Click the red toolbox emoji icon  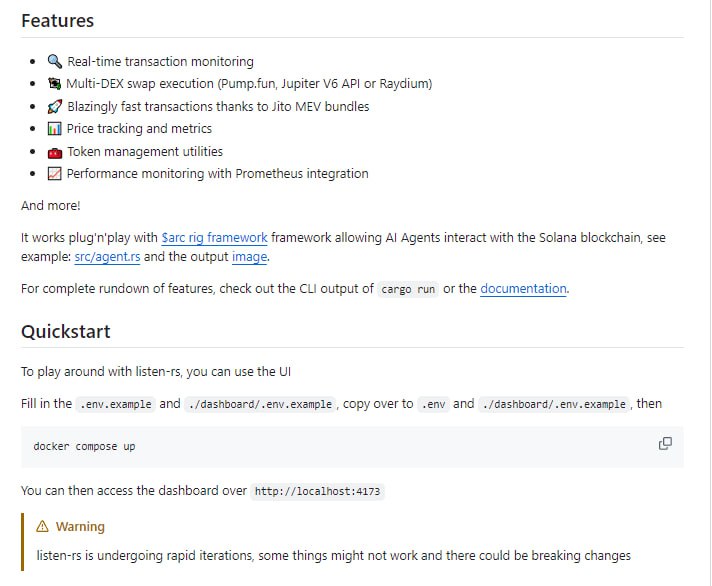click(54, 152)
